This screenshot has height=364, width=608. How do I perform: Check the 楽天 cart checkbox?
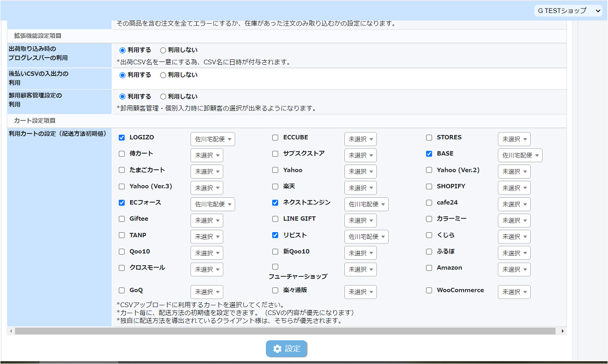(276, 187)
